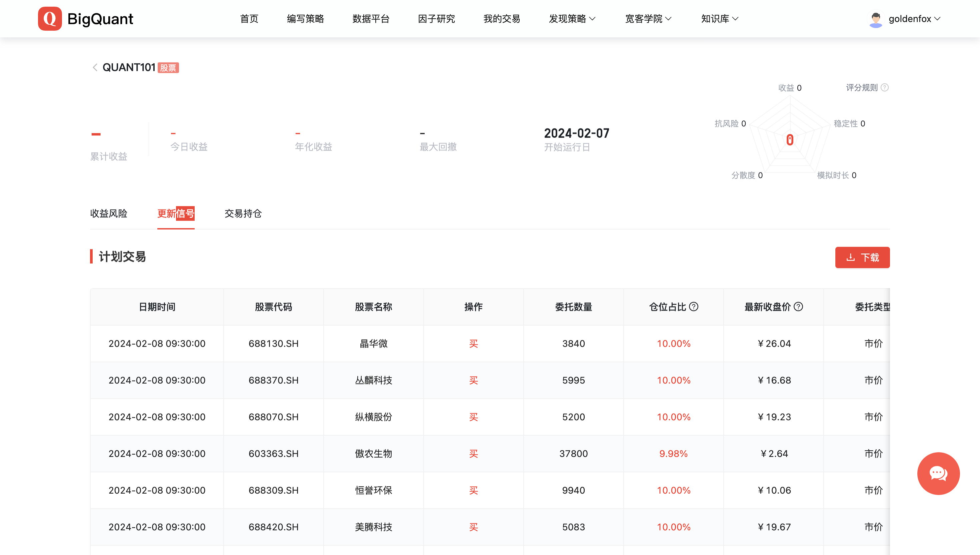
Task: Switch to the 收益风险 tab
Action: click(109, 213)
